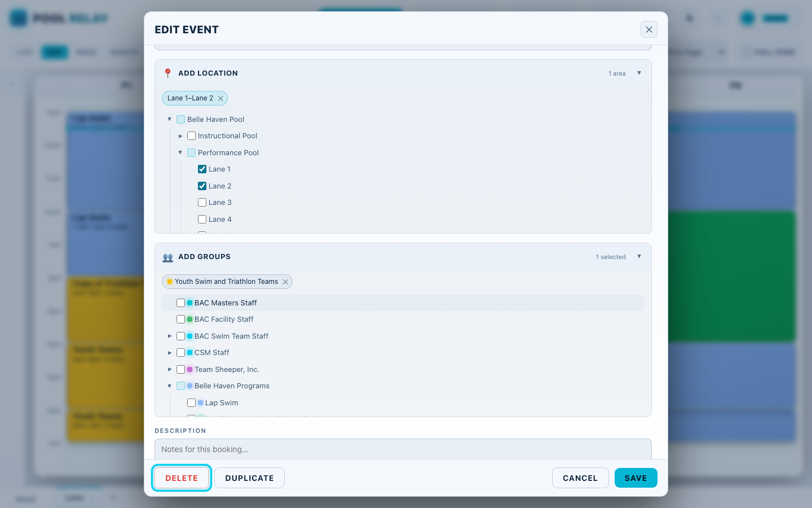Check the BAC Facility Staff checkbox
The width and height of the screenshot is (812, 508).
point(181,319)
